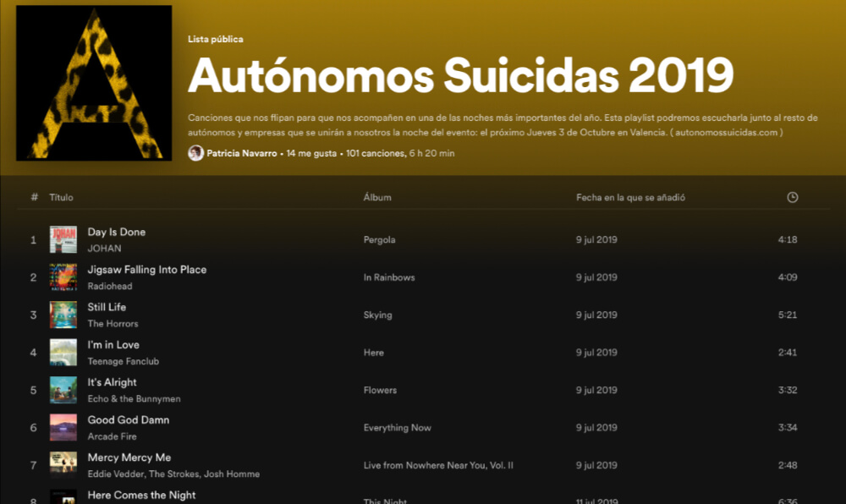Open album Here
Screen dimensions: 846x504
click(x=373, y=353)
